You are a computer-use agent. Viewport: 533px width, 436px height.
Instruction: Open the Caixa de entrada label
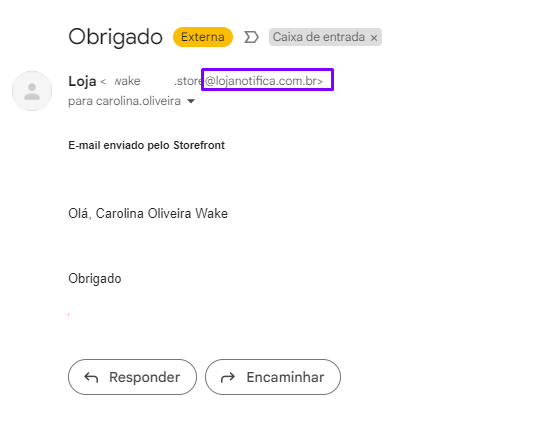coord(319,37)
